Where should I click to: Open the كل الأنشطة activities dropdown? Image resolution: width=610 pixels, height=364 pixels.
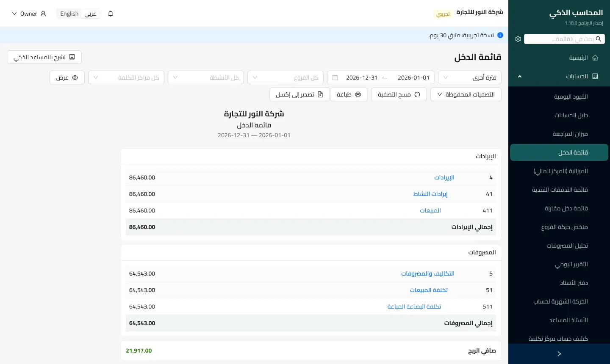click(x=206, y=77)
